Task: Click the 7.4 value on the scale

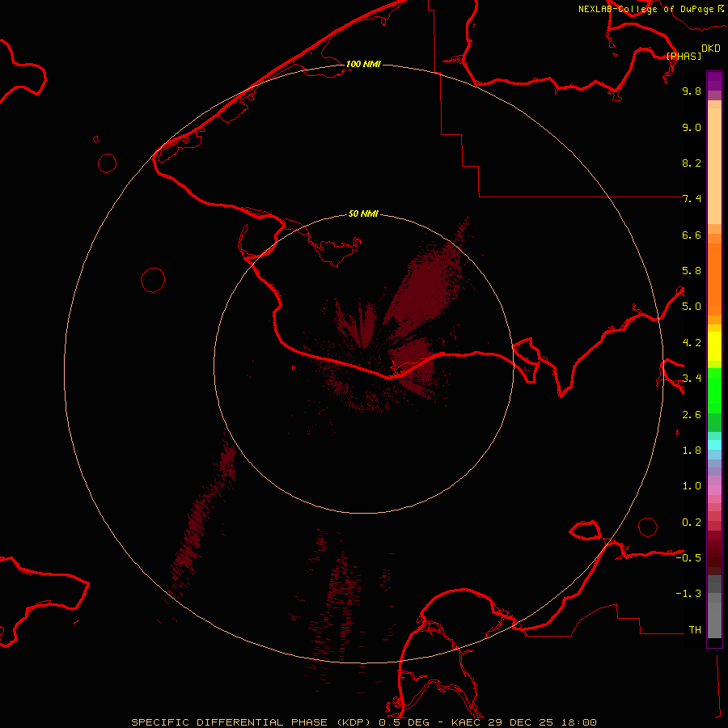Action: pos(692,199)
